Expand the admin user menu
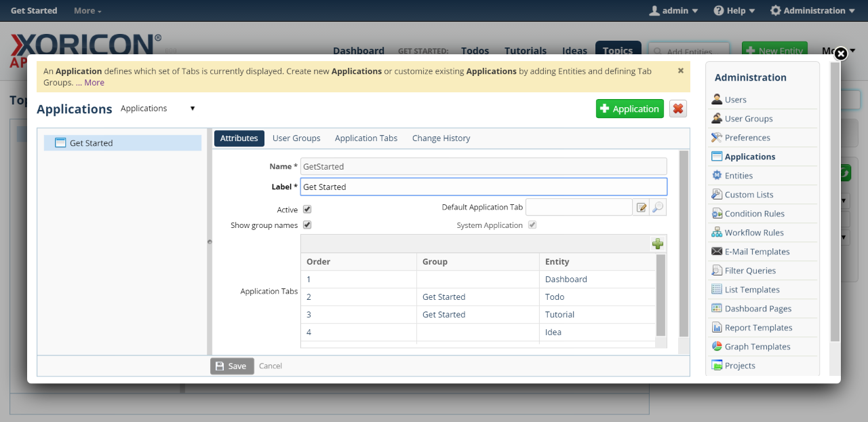Screen dimensions: 868x422 tap(673, 11)
